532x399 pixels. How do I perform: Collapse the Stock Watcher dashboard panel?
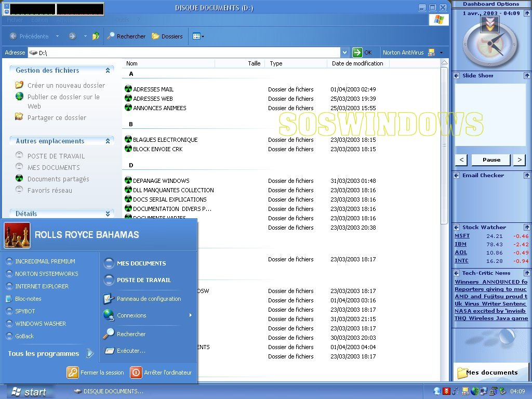pyautogui.click(x=527, y=227)
